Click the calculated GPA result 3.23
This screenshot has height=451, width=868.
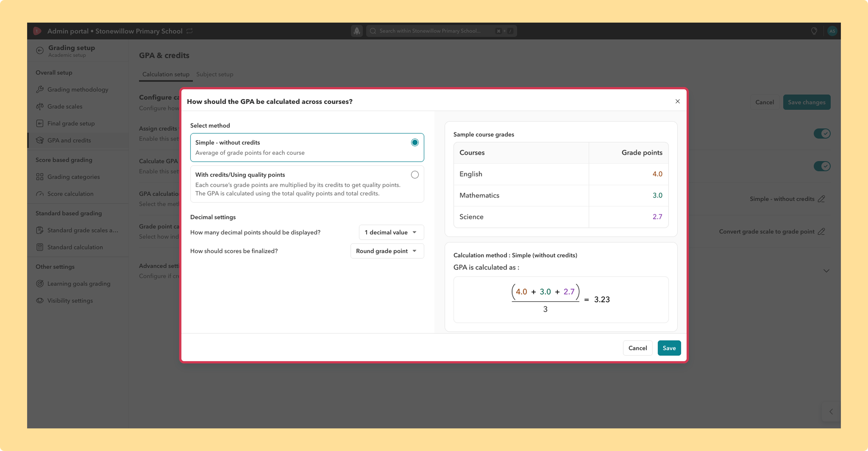point(602,299)
